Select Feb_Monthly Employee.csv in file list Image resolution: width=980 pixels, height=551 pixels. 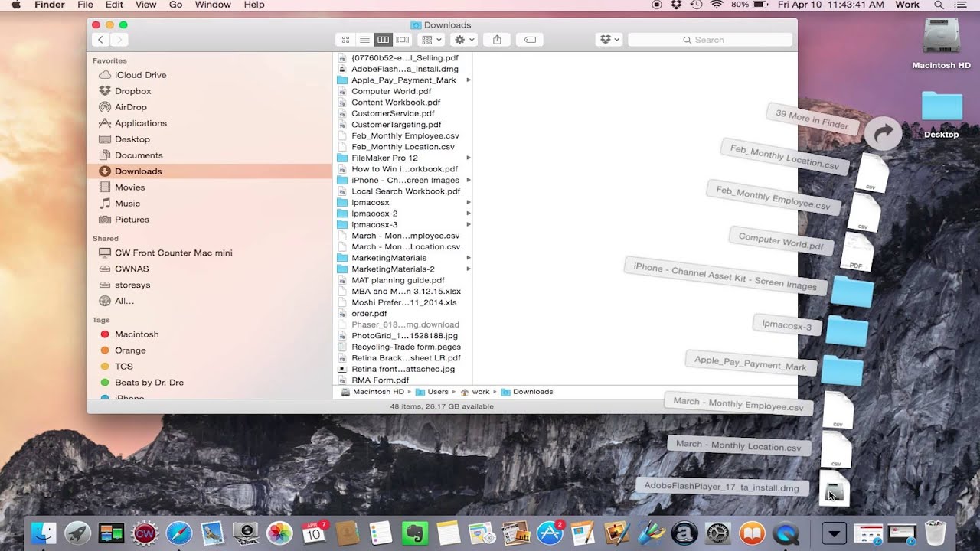coord(403,135)
